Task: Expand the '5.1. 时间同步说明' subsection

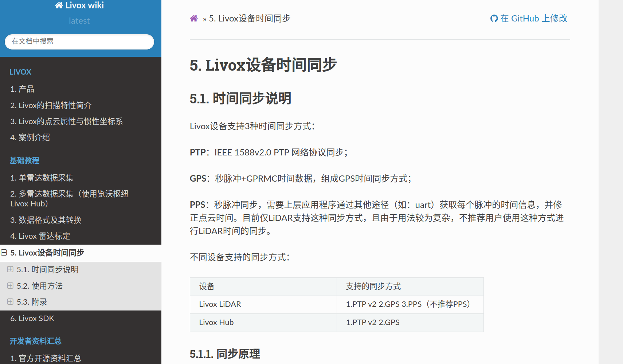Action: [x=10, y=269]
